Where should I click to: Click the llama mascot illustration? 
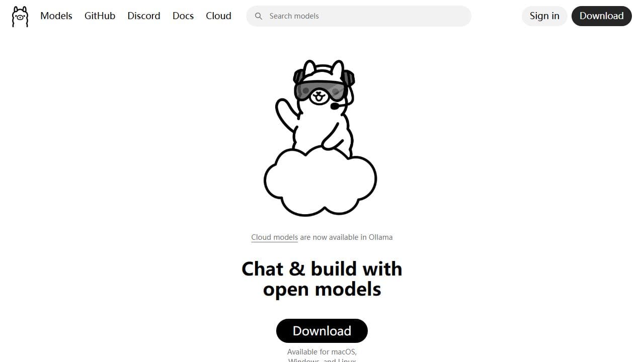(320, 138)
